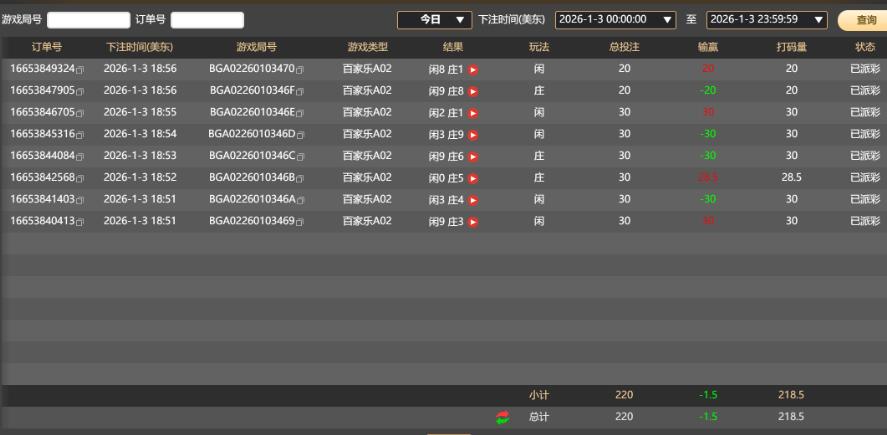Click into the 游戏局号 input field
This screenshot has width=887, height=435.
tap(89, 20)
